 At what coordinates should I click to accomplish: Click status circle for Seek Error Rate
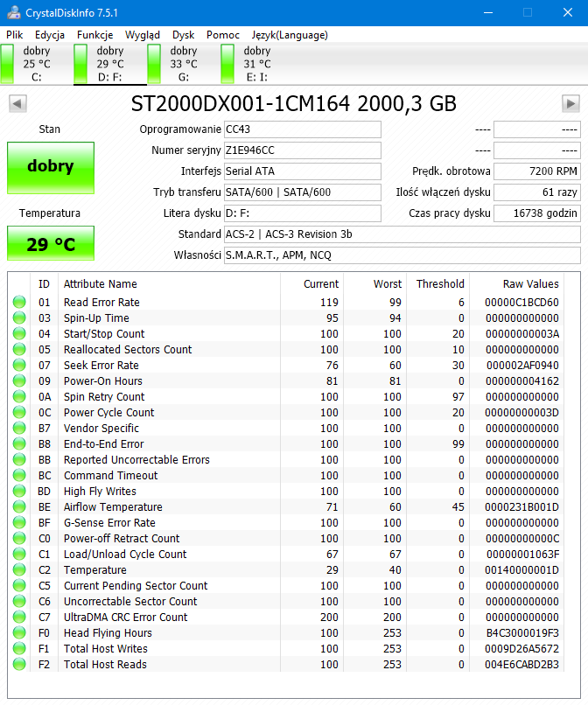[19, 365]
